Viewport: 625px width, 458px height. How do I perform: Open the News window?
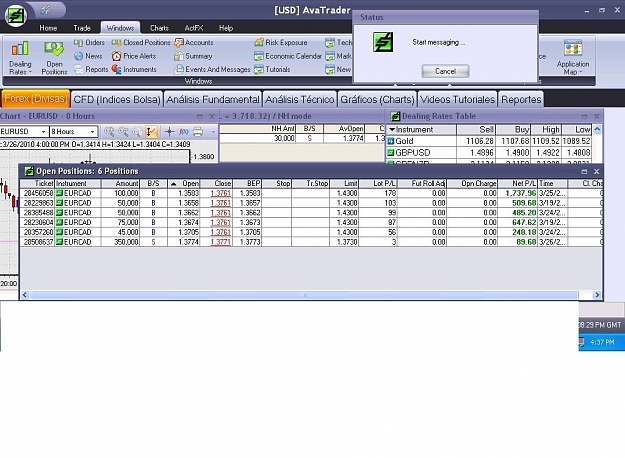[88, 56]
